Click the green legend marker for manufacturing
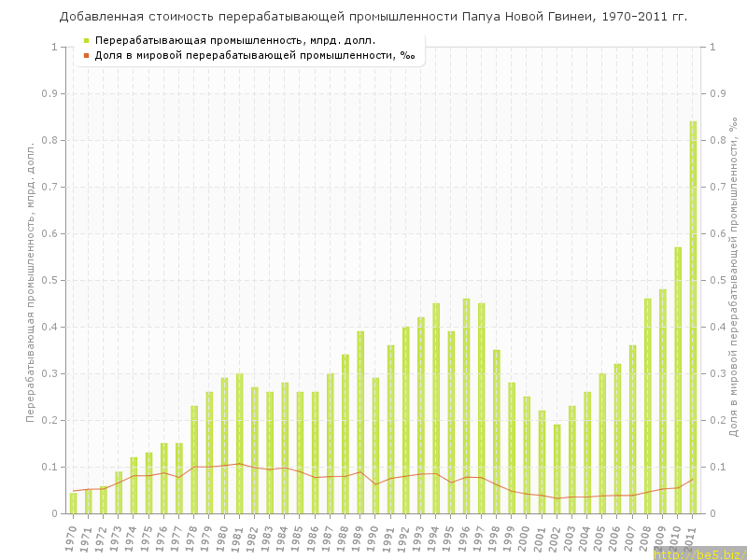Image resolution: width=747 pixels, height=560 pixels. coord(86,40)
